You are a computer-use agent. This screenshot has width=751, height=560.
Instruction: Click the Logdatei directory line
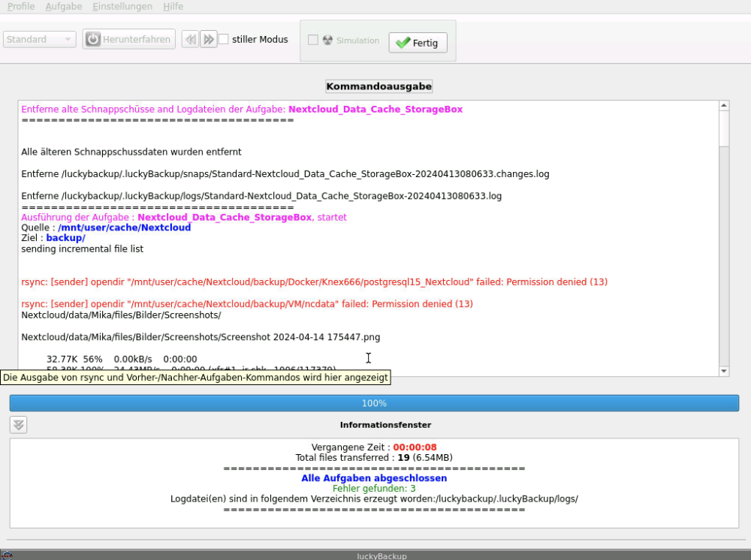[374, 498]
